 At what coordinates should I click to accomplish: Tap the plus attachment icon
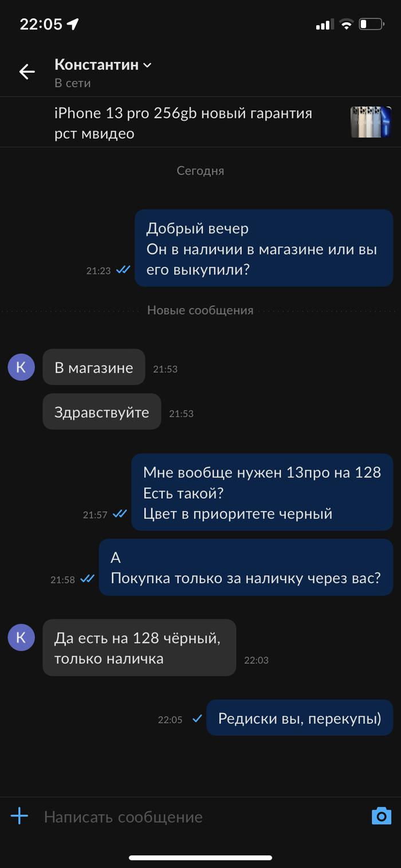(19, 816)
